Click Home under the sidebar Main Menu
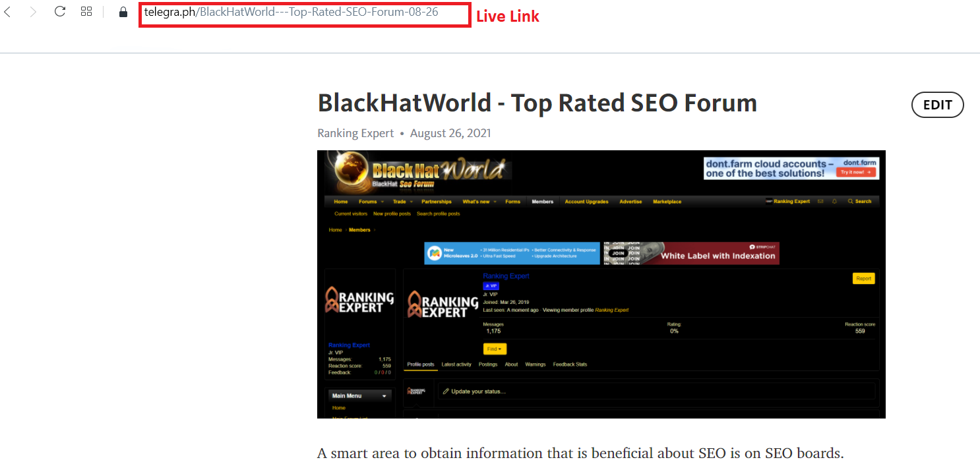Screen dimensions: 980x464 (338, 408)
